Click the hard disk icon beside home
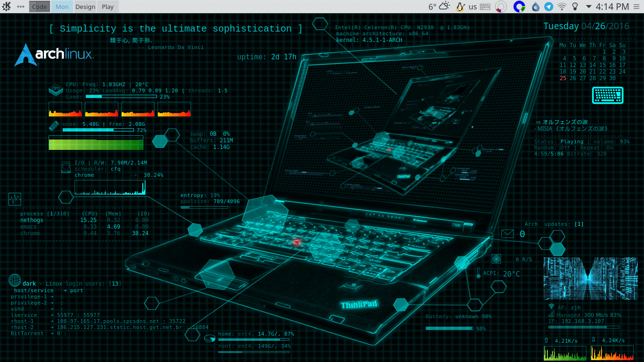Viewport: 644px width, 362px height. [209, 338]
